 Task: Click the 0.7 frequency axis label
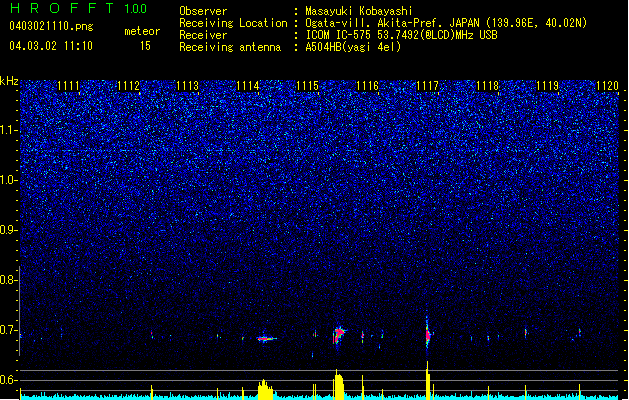[x=9, y=330]
